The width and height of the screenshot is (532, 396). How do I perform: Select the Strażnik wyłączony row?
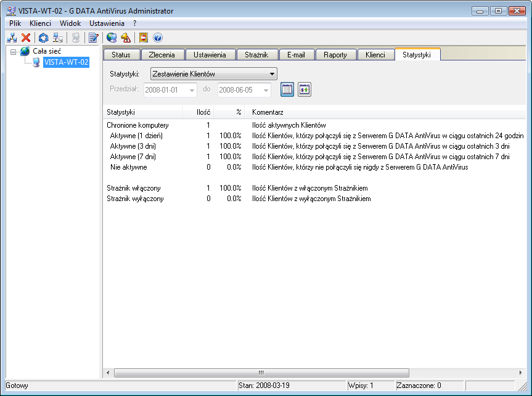click(x=314, y=199)
